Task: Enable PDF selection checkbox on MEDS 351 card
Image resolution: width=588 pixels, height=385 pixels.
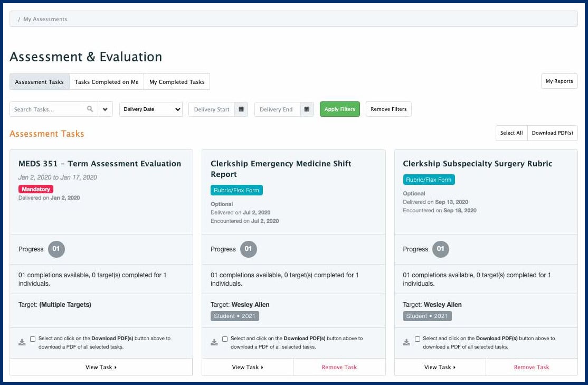Action: pos(32,339)
